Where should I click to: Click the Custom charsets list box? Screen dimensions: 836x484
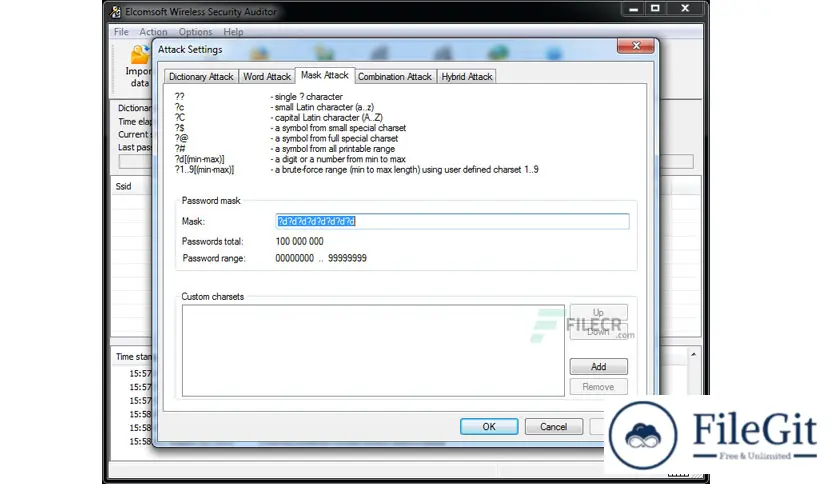coord(373,351)
